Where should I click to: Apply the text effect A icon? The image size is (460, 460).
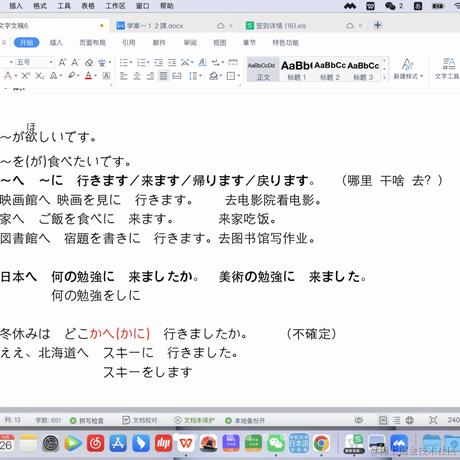pos(53,76)
